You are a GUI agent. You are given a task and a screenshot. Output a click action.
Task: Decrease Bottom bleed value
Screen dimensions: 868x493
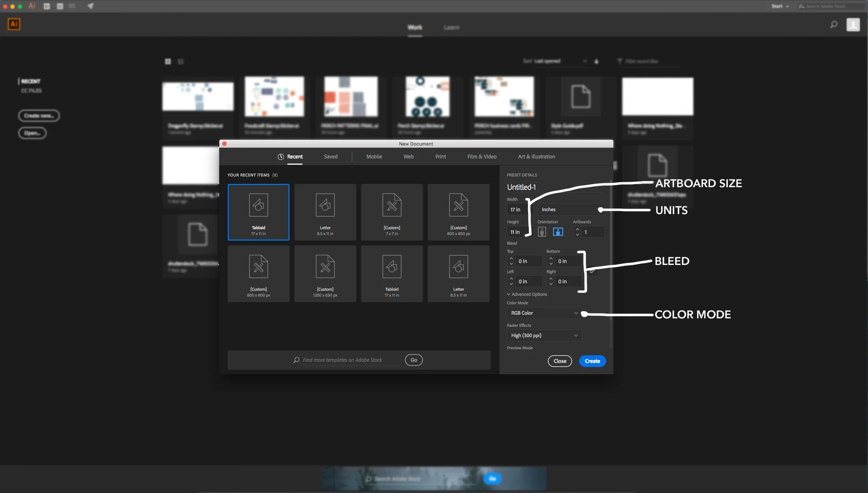pyautogui.click(x=551, y=264)
